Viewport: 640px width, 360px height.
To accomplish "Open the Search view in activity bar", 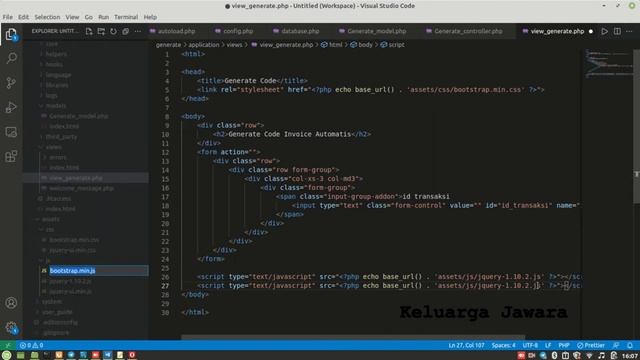I will pos(11,58).
